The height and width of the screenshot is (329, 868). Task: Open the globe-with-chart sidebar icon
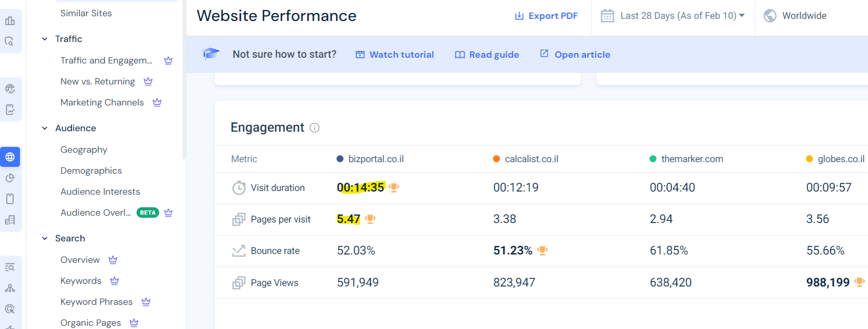(10, 89)
